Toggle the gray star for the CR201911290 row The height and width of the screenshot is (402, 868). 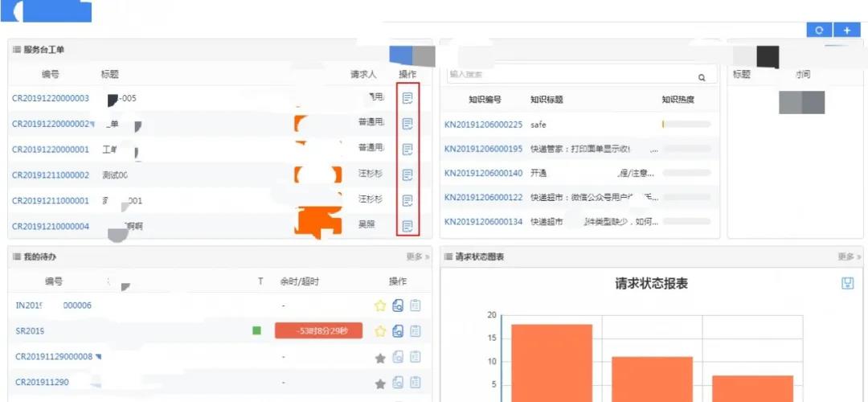379,384
